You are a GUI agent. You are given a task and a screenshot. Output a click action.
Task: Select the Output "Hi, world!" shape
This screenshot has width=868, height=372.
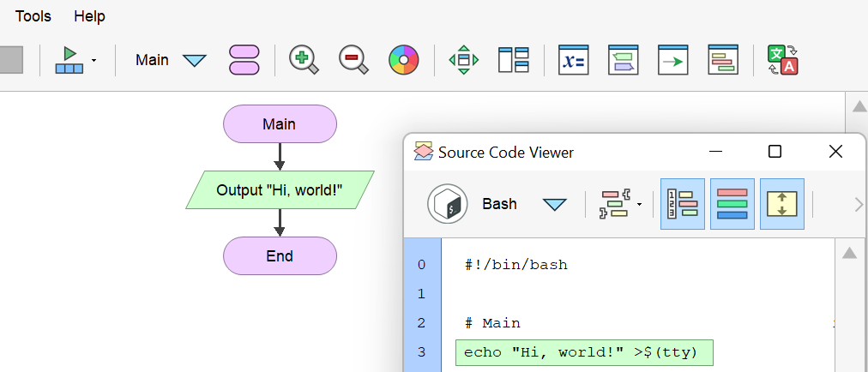coord(280,190)
